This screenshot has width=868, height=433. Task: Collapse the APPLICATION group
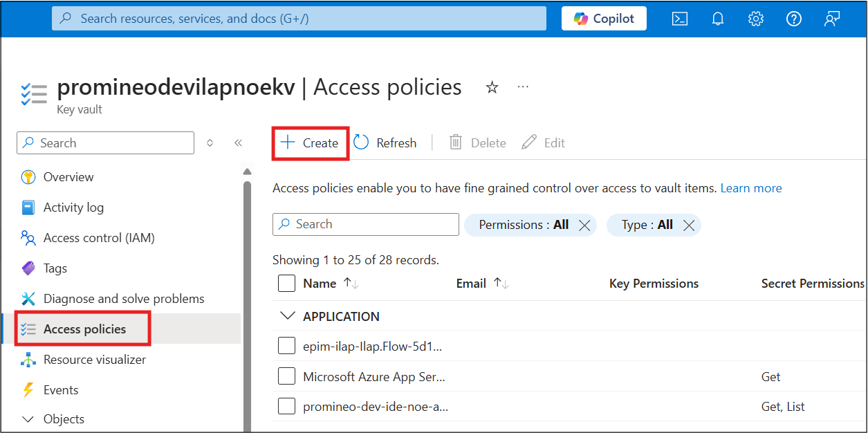click(x=286, y=316)
